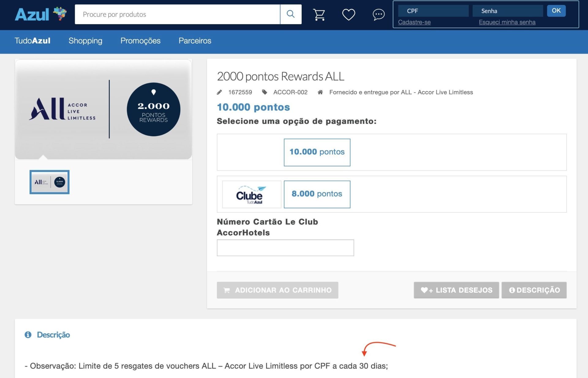Click SKU text ACCOR-002

290,92
